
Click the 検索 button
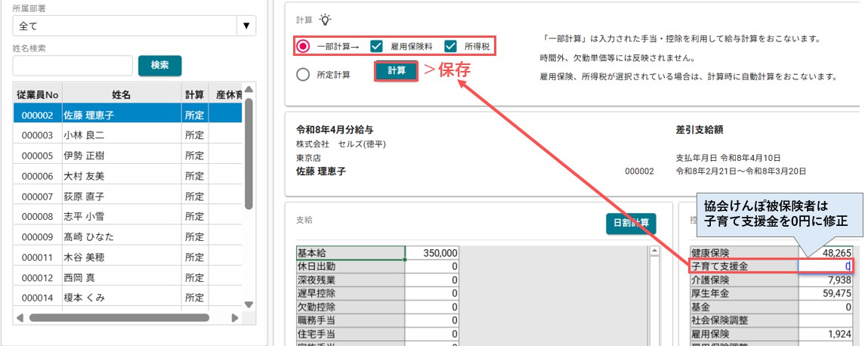pyautogui.click(x=159, y=65)
